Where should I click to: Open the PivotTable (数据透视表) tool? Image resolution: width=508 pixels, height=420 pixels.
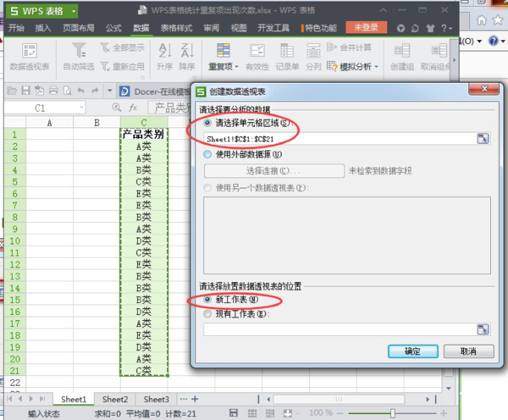pyautogui.click(x=29, y=58)
